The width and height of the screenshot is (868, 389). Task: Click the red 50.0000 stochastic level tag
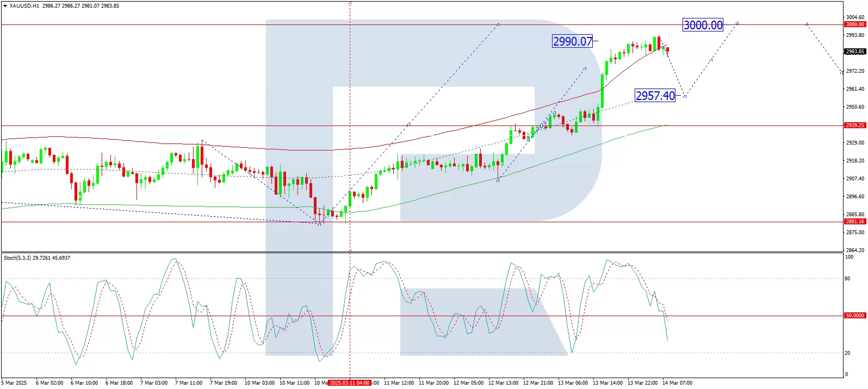(x=854, y=316)
